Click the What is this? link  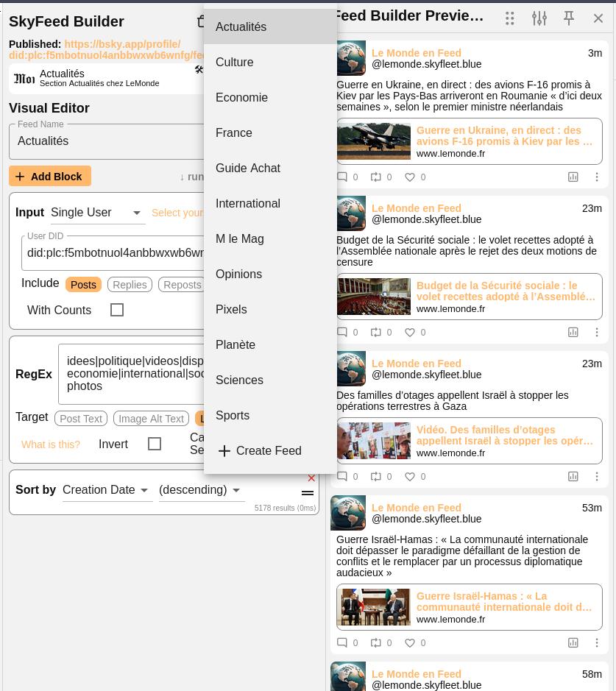51,444
